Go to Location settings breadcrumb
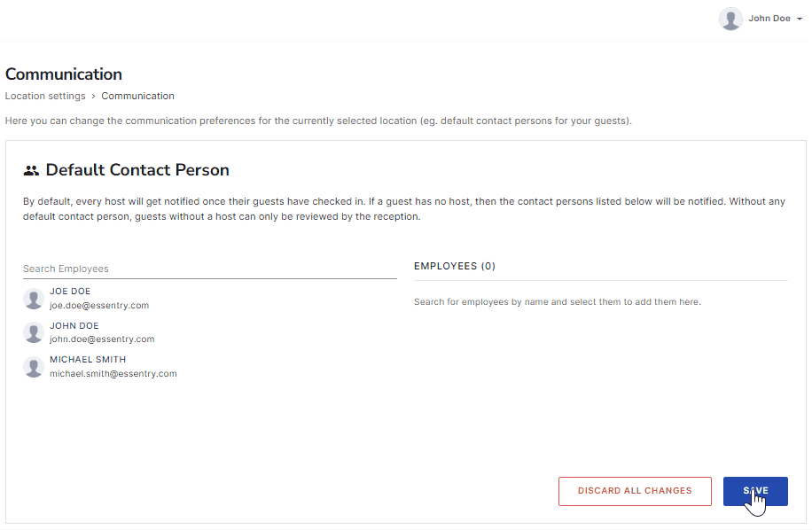The width and height of the screenshot is (812, 530). 45,96
